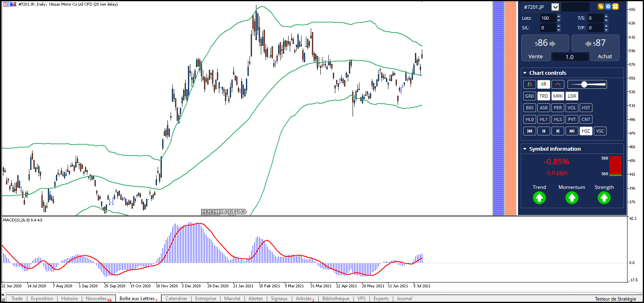Screen dimensions: 644x303
Task: Collapse the Chart controls section
Action: click(525, 73)
